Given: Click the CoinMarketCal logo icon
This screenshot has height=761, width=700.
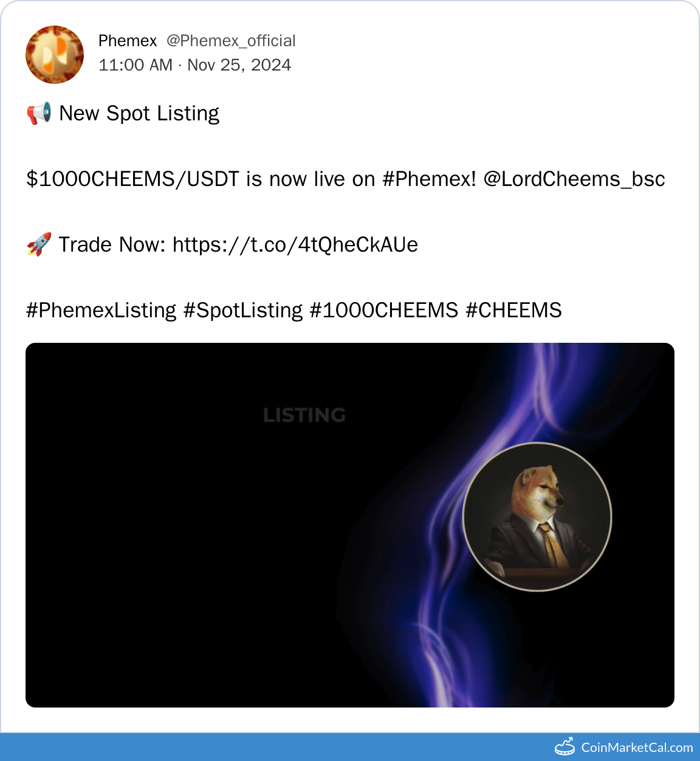Looking at the screenshot, I should (x=564, y=746).
